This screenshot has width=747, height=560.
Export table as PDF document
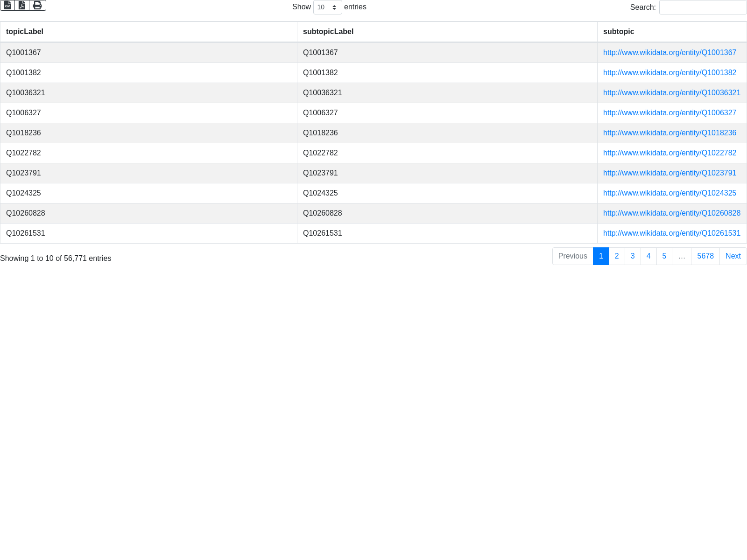pos(22,5)
